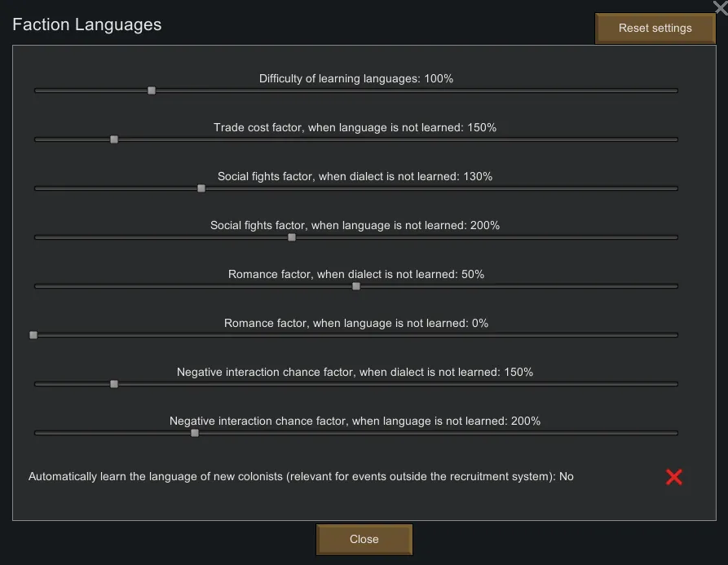Viewport: 728px width, 565px height.
Task: Click the 'Trade cost factor' label text
Action: pyautogui.click(x=355, y=128)
